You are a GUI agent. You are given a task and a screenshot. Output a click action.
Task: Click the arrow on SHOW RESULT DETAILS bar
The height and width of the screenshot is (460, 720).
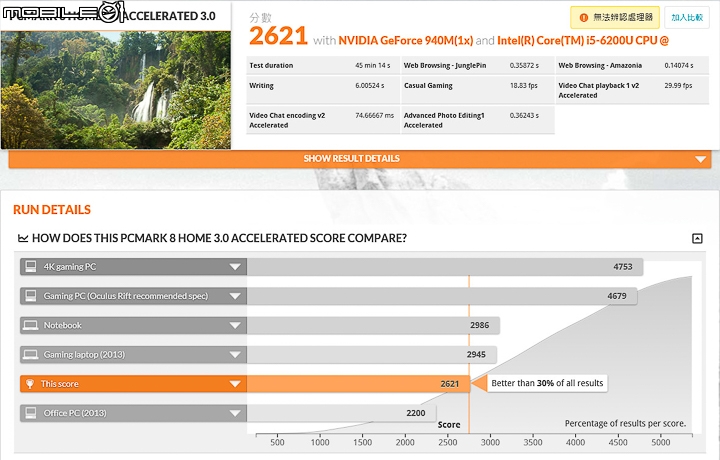700,159
